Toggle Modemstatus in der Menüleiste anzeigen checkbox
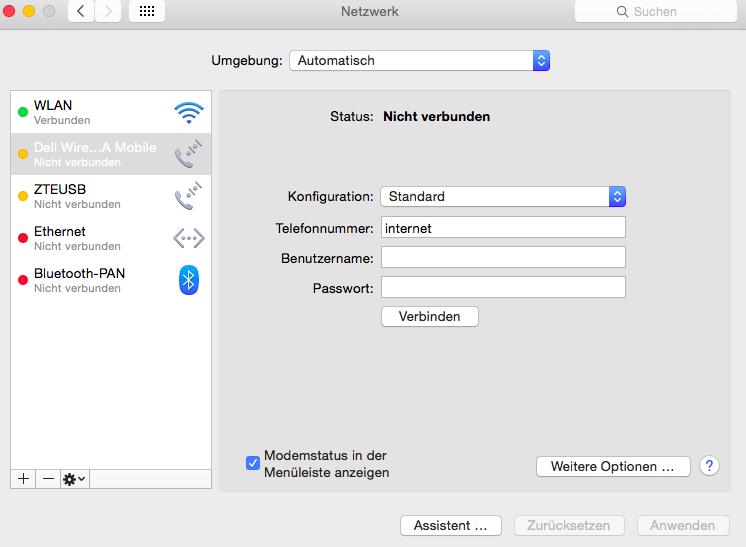This screenshot has width=746, height=547. click(253, 463)
